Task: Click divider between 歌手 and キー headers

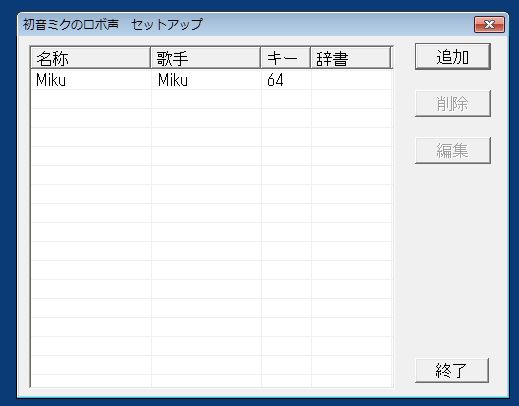Action: click(x=261, y=58)
